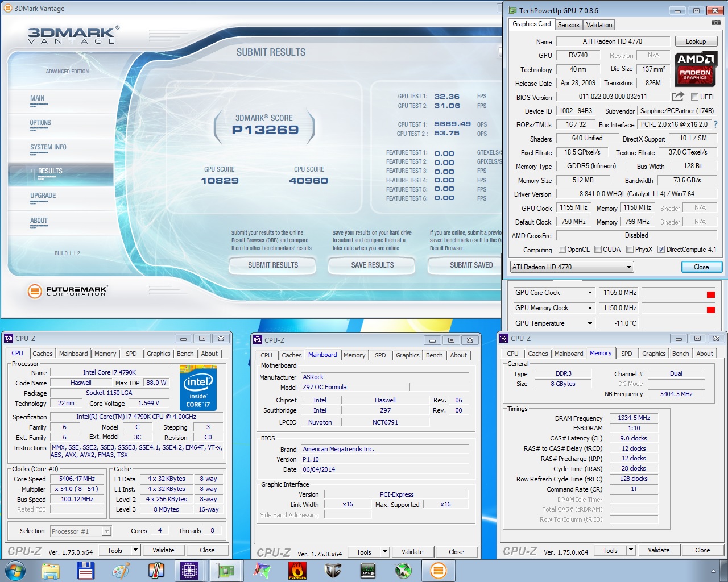Launch Paint from the taskbar palette icon
728x582 pixels.
click(121, 571)
